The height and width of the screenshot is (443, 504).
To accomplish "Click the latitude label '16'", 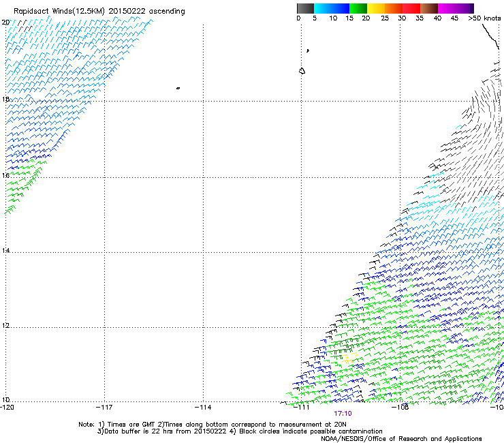I will [5, 175].
